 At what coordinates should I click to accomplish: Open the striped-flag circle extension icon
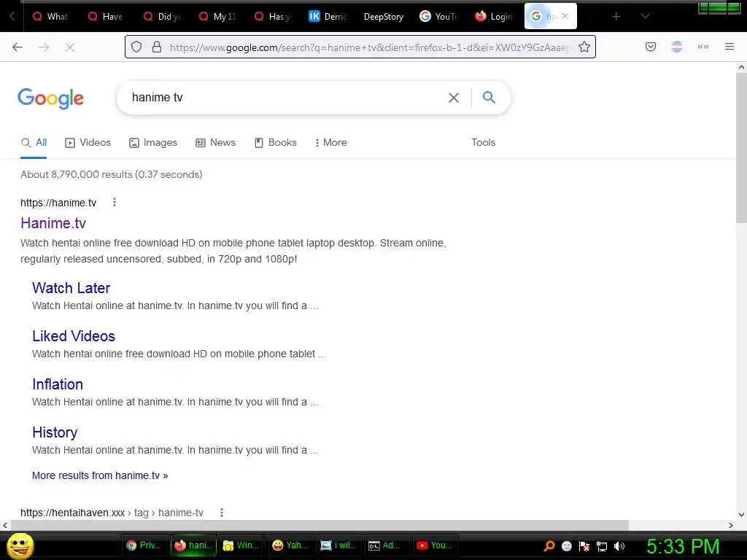coord(677,47)
